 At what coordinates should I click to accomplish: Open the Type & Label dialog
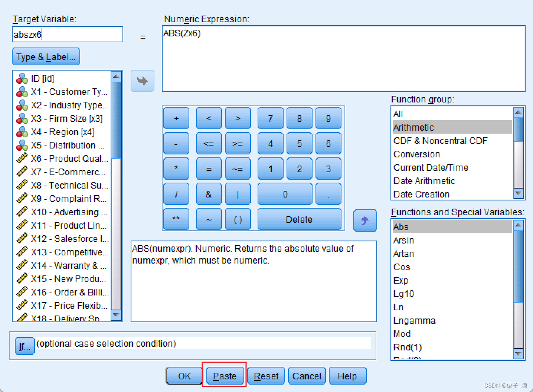pyautogui.click(x=45, y=56)
